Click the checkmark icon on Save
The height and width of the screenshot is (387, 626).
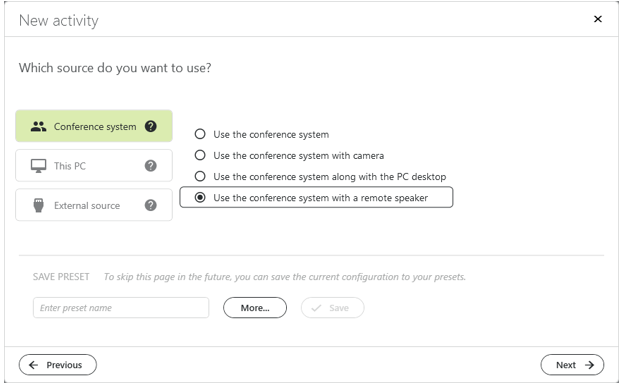coord(316,308)
